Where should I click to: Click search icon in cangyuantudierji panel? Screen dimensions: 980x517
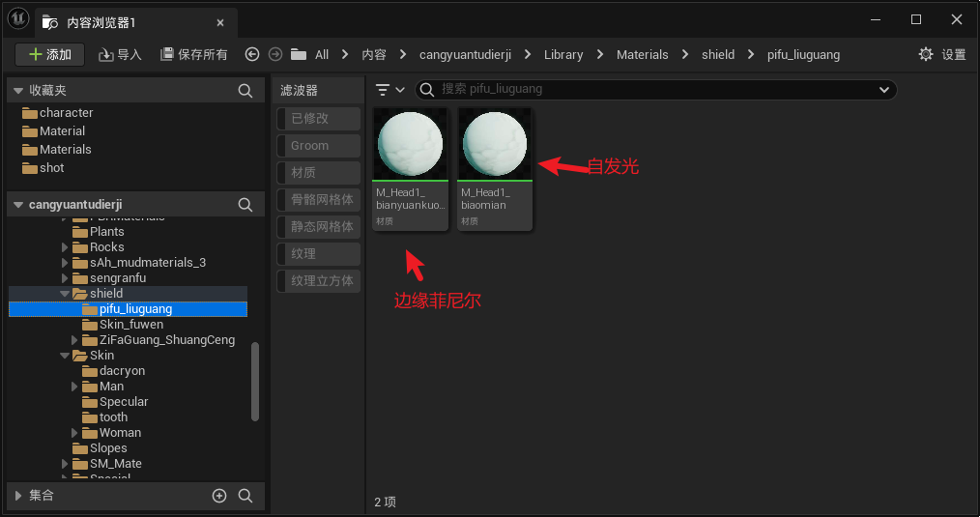(245, 205)
